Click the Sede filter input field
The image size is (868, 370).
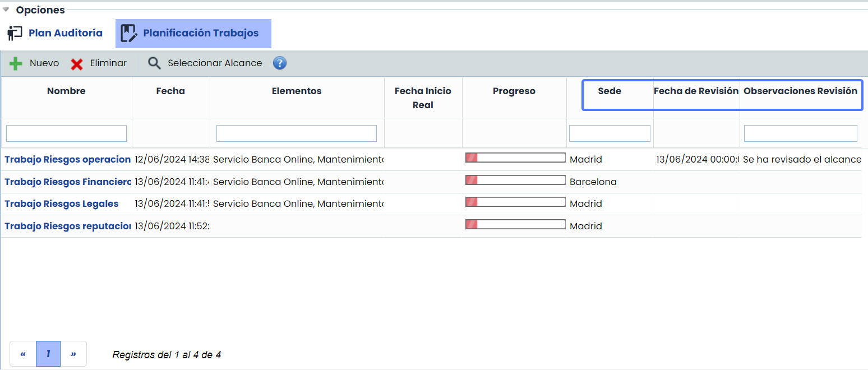pos(610,133)
